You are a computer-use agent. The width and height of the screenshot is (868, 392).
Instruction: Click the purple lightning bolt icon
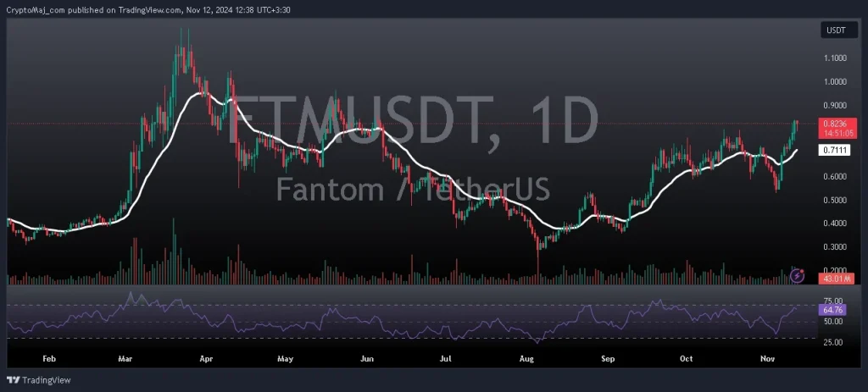pos(798,275)
